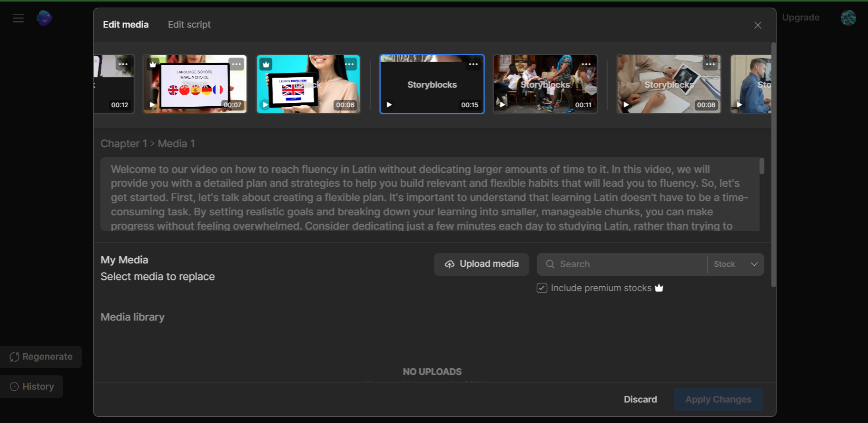Viewport: 868px width, 423px height.
Task: Click the dialog's vertical scrollbar
Action: pyautogui.click(x=773, y=164)
